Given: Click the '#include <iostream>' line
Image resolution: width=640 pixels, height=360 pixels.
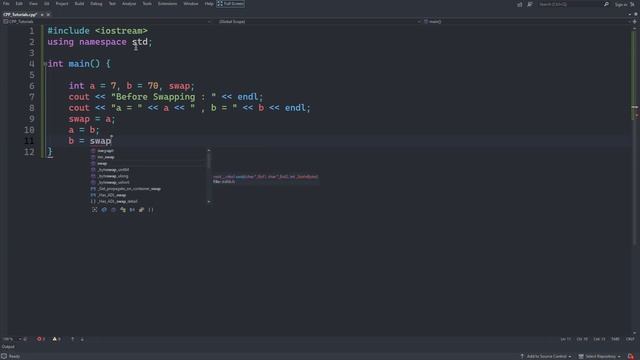Looking at the screenshot, I should point(98,31).
